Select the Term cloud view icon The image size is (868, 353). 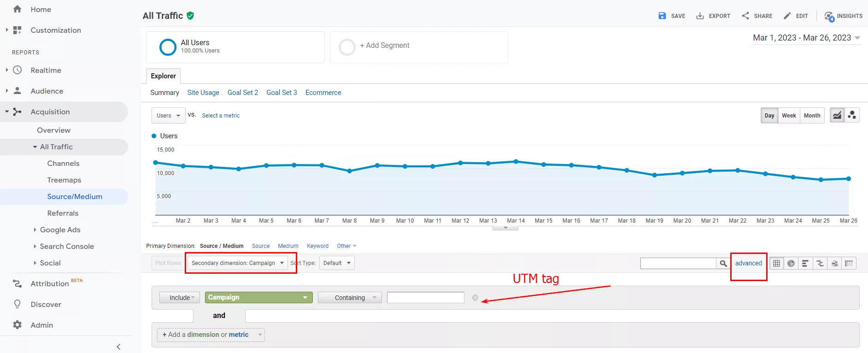(834, 263)
